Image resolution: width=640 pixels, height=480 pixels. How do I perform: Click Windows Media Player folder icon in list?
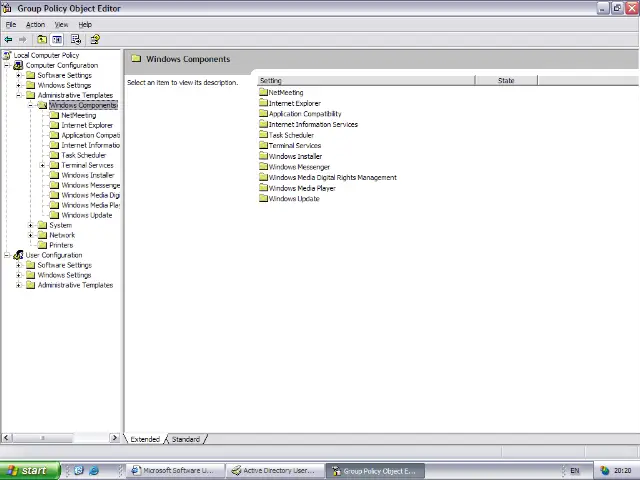point(263,188)
